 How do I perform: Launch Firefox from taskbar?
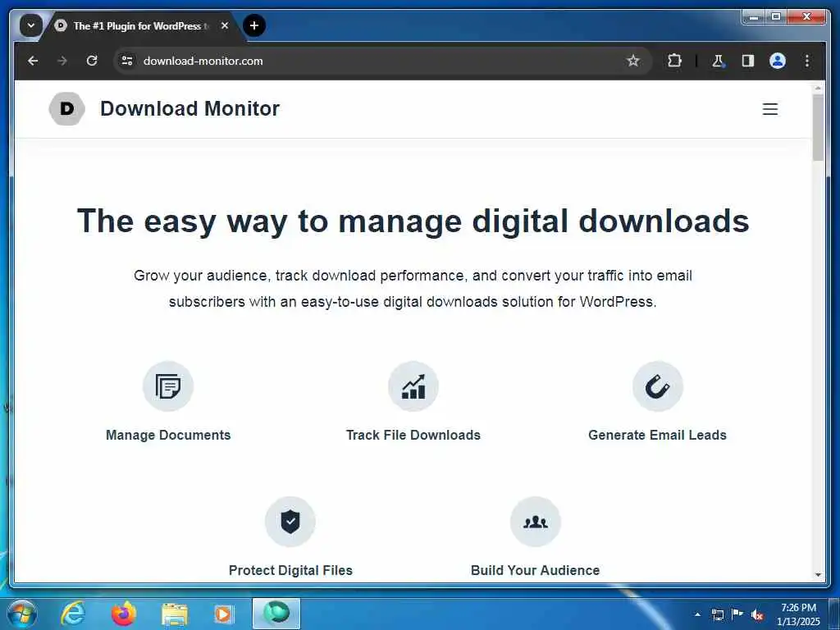click(123, 614)
